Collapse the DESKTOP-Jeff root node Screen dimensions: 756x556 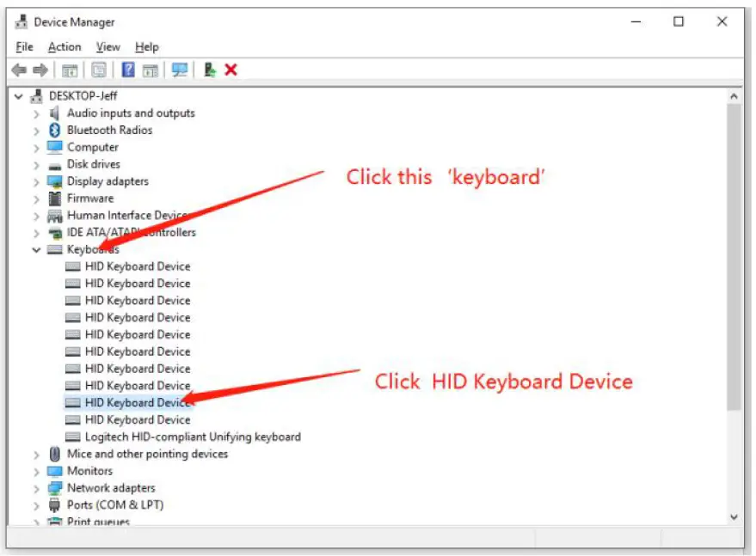(x=18, y=96)
